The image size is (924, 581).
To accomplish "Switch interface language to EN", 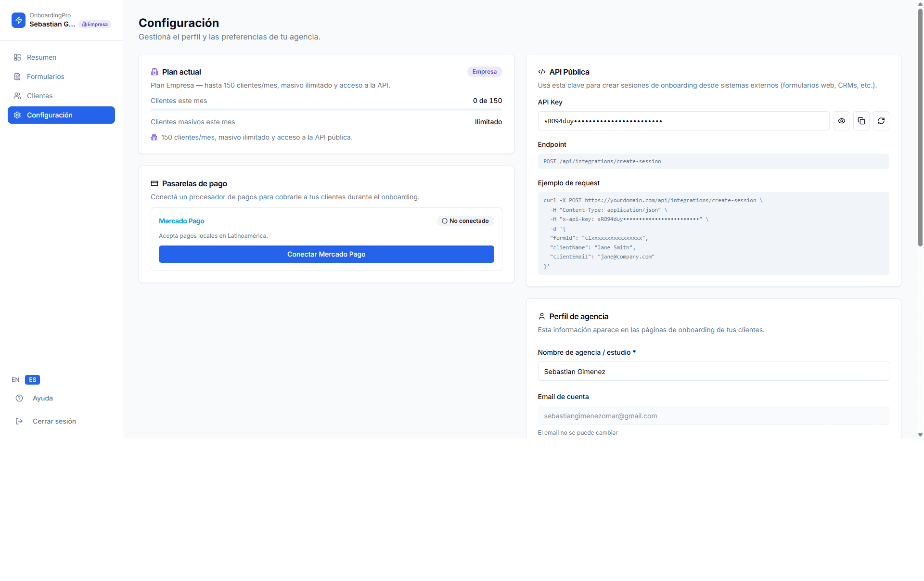I will coord(15,380).
